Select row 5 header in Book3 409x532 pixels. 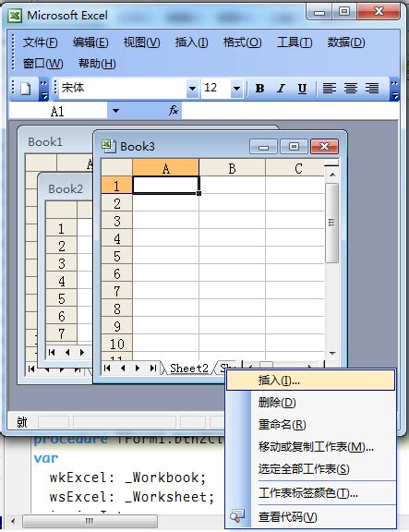click(116, 256)
